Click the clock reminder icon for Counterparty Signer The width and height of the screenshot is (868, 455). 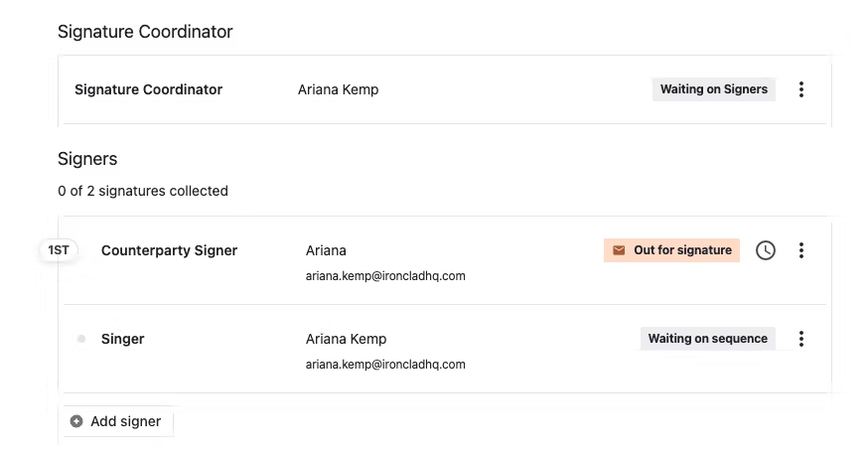(766, 250)
